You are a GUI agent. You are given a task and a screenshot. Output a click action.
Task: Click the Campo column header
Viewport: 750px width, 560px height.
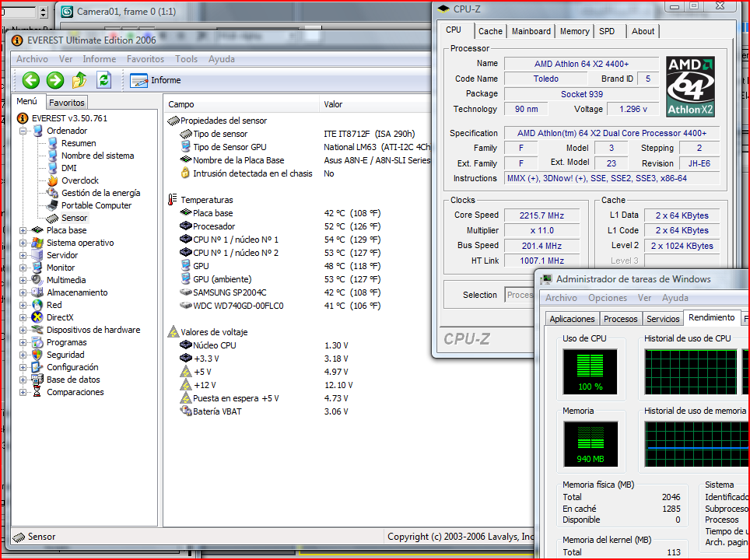click(x=241, y=104)
